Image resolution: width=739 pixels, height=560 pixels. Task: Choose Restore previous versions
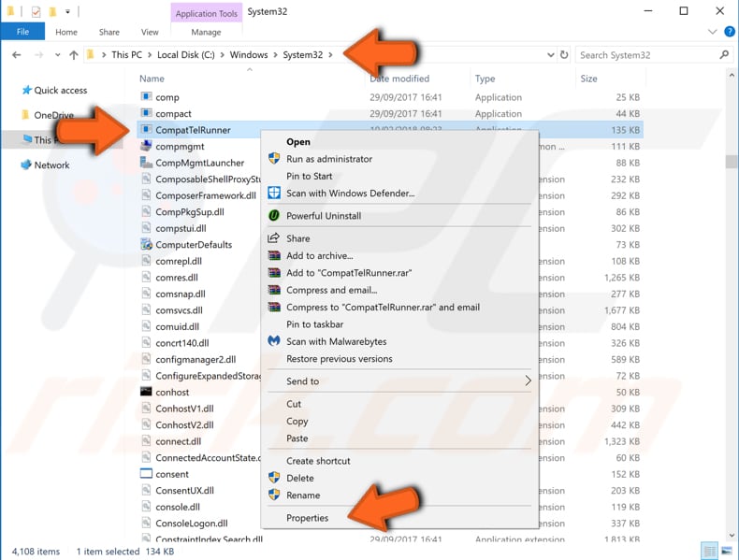coord(340,359)
